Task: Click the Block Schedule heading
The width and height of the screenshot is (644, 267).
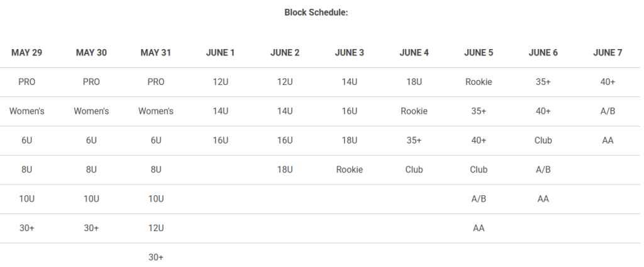Action: click(316, 12)
